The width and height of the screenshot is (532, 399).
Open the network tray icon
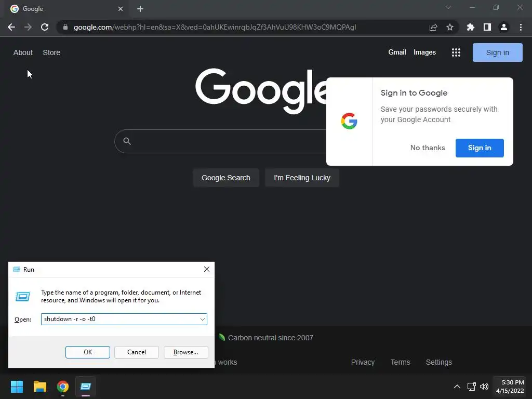471,387
